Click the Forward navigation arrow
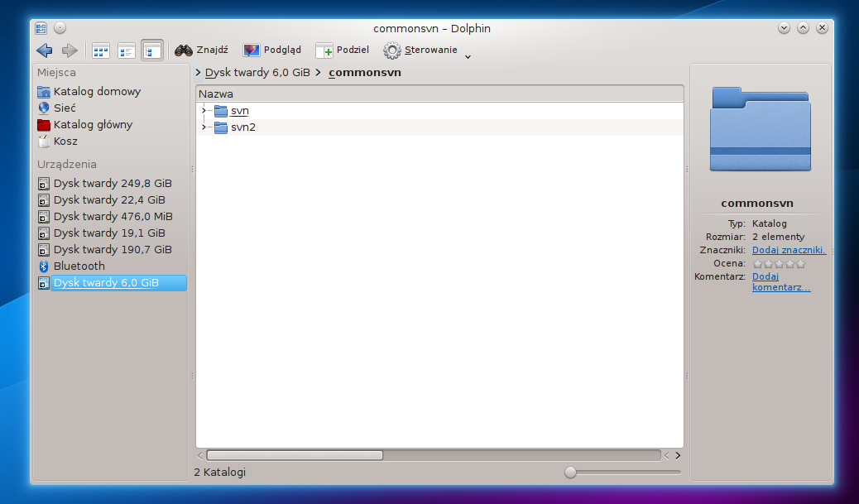Viewport: 859px width, 504px height. [70, 50]
